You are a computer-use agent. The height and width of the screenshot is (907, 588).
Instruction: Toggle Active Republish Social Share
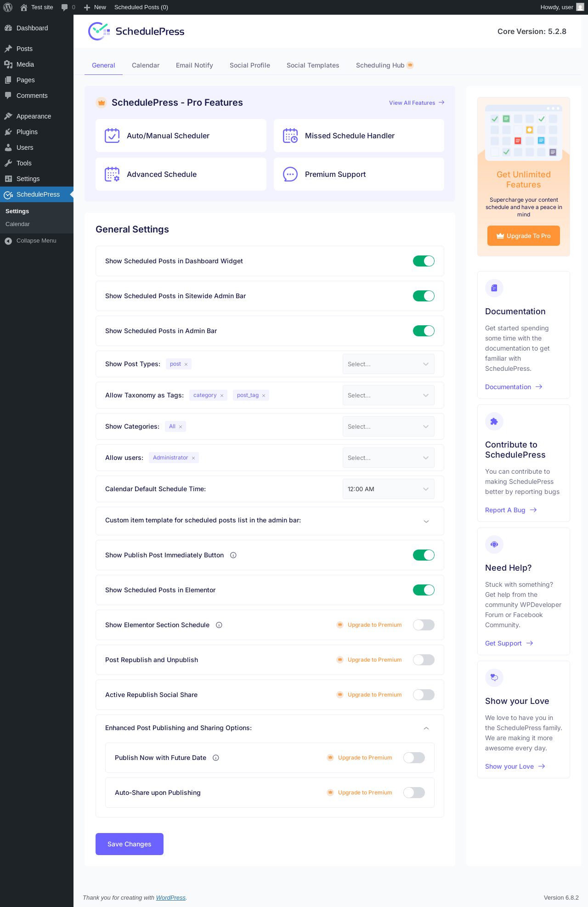tap(424, 695)
